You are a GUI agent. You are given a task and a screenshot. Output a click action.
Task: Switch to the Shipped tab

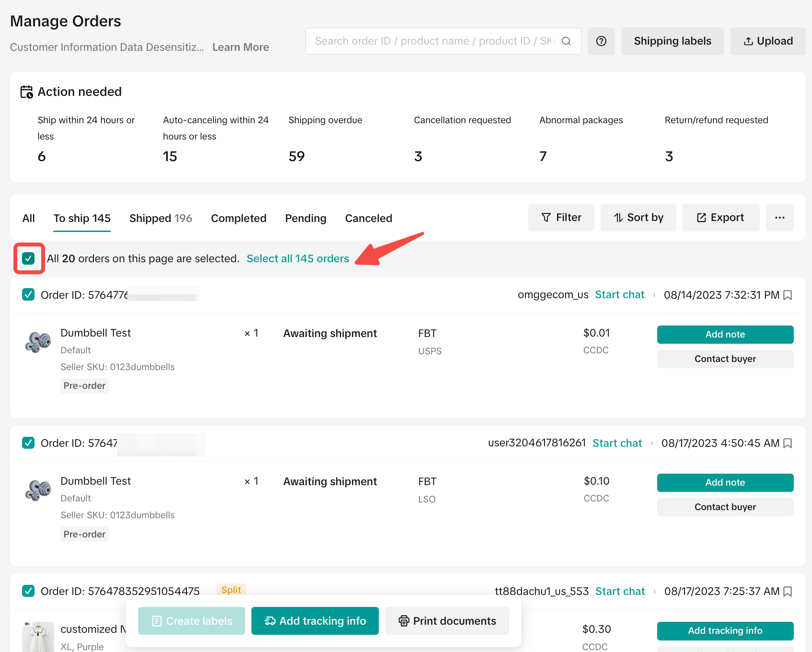[161, 218]
